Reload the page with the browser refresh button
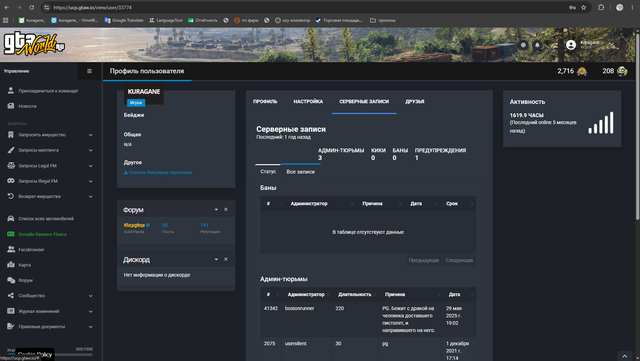Screen dimensions: 640x361 [x=31, y=7]
